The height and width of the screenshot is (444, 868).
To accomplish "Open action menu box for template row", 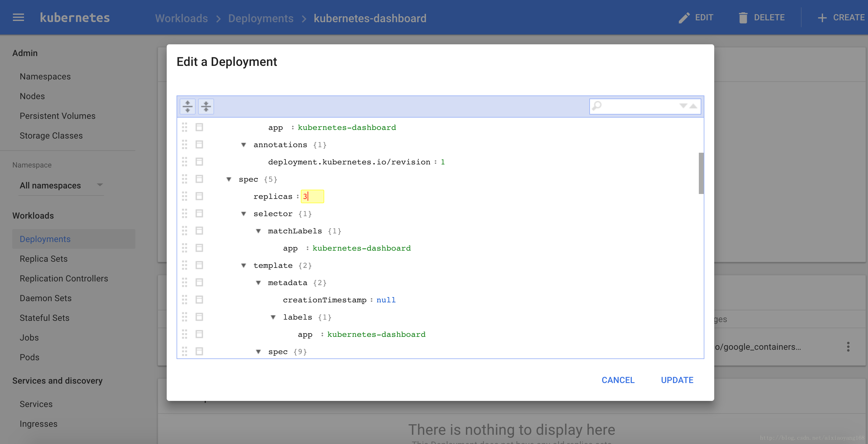I will [x=199, y=265].
